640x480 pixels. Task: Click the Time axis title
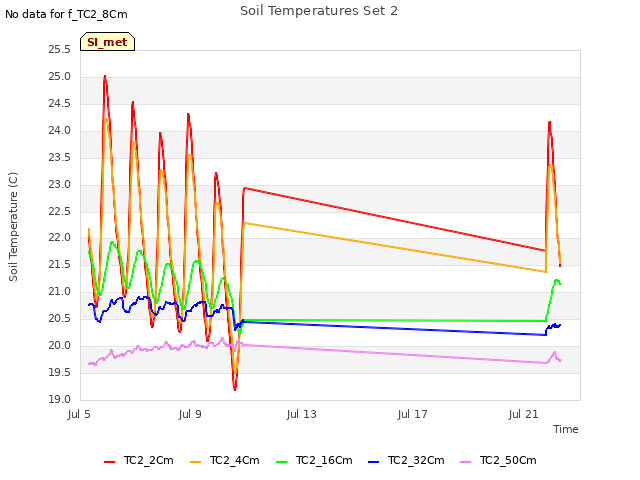(x=566, y=429)
